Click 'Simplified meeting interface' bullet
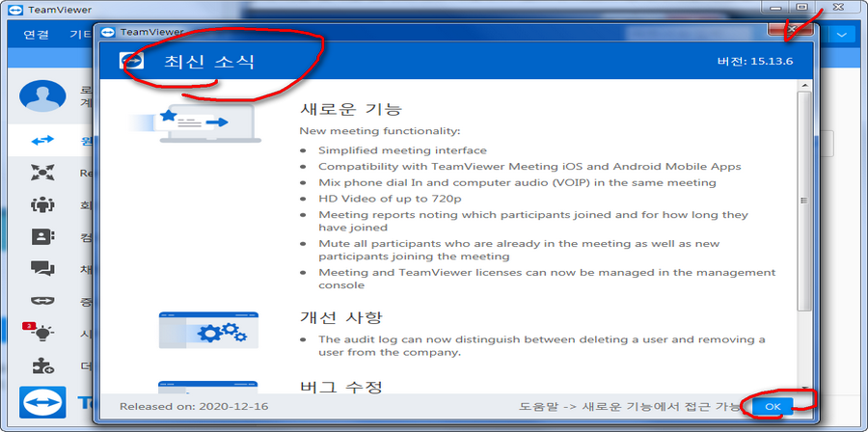The width and height of the screenshot is (868, 432). click(x=402, y=150)
